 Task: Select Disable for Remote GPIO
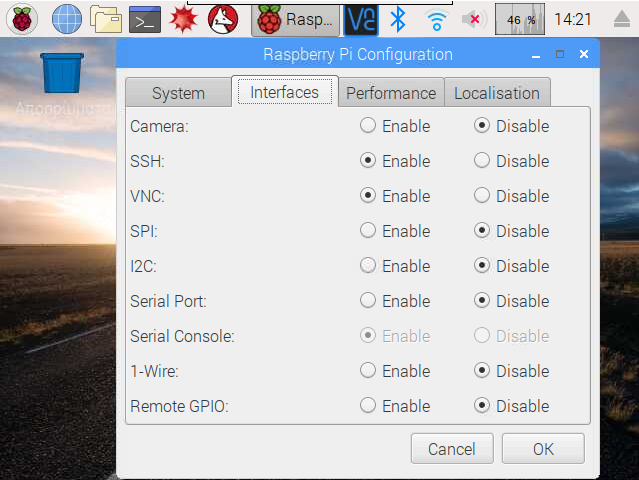point(511,406)
